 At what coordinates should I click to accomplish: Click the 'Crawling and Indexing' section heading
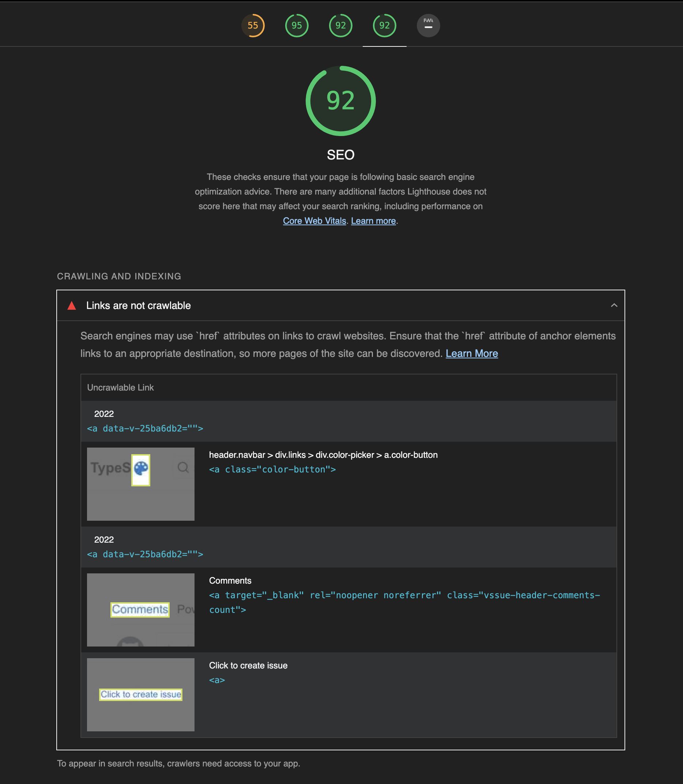tap(119, 276)
